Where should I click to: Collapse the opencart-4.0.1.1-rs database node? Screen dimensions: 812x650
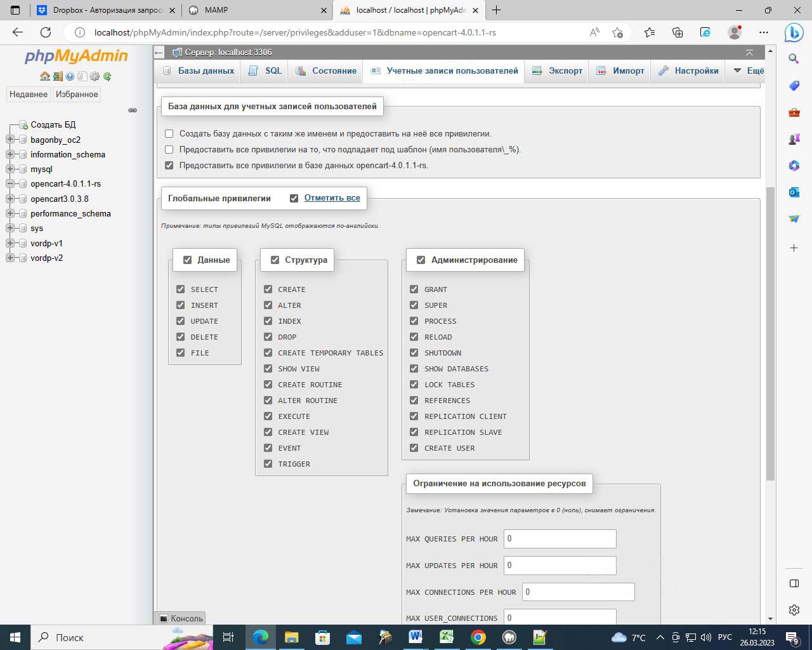pos(10,184)
